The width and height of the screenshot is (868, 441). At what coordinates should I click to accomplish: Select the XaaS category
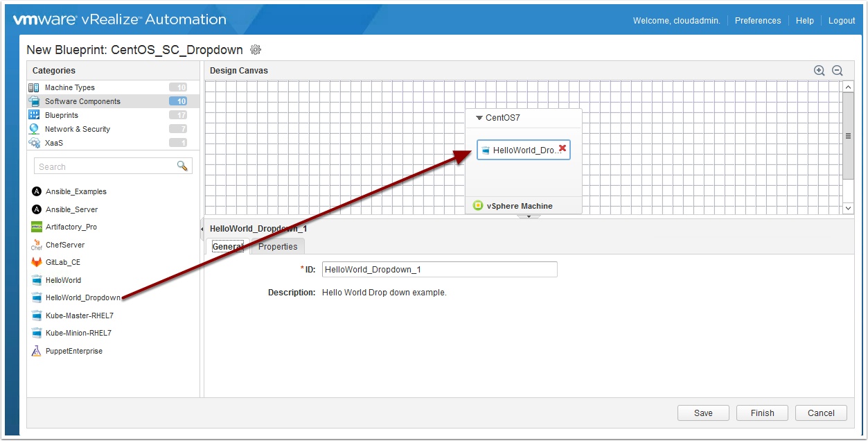tap(113, 143)
